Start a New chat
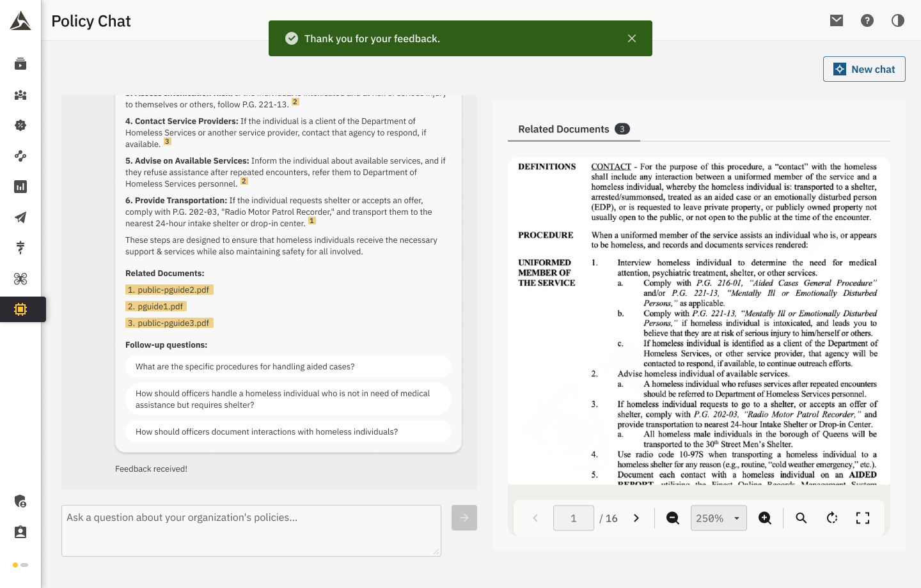 (x=864, y=69)
